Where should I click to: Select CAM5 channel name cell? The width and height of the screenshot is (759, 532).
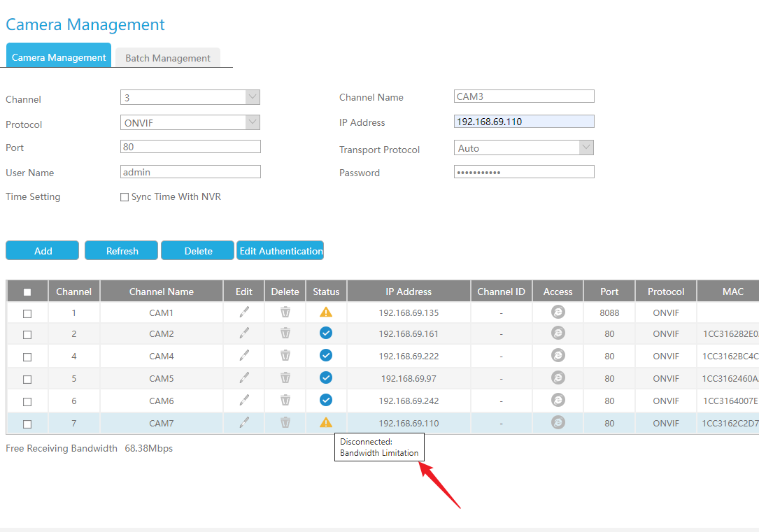(161, 378)
